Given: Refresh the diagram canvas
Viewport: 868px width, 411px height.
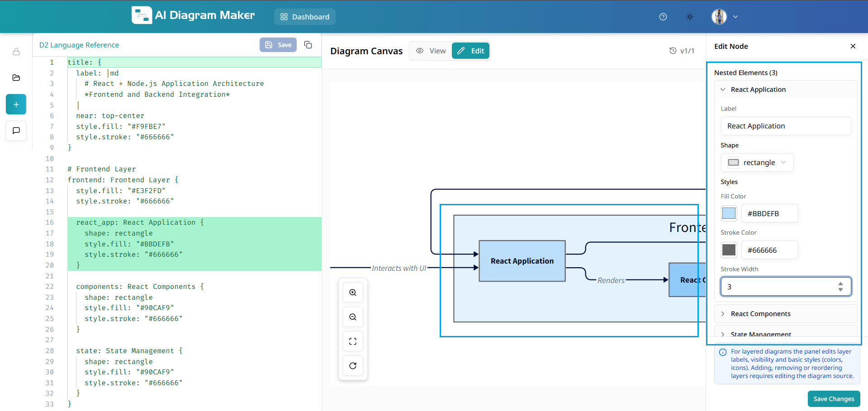Looking at the screenshot, I should (x=353, y=365).
